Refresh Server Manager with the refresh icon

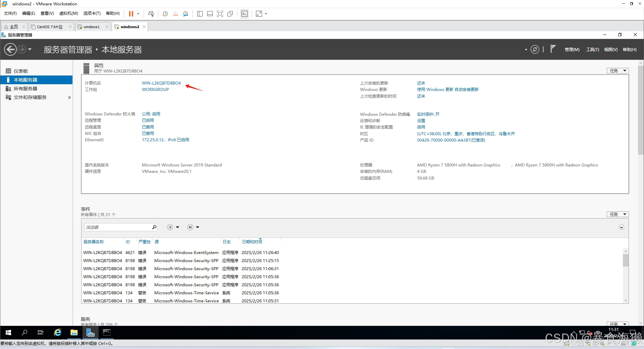click(535, 50)
